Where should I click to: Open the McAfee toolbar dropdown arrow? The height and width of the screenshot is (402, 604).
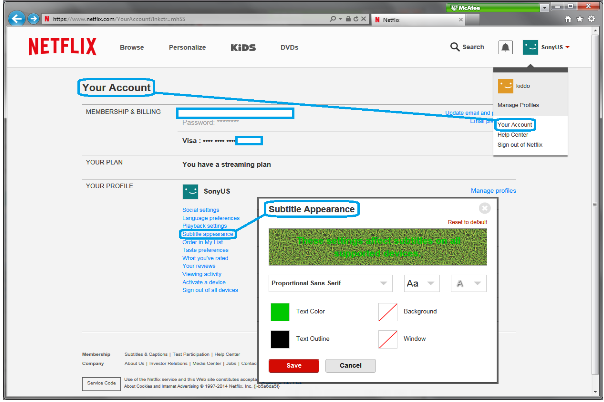[x=544, y=8]
